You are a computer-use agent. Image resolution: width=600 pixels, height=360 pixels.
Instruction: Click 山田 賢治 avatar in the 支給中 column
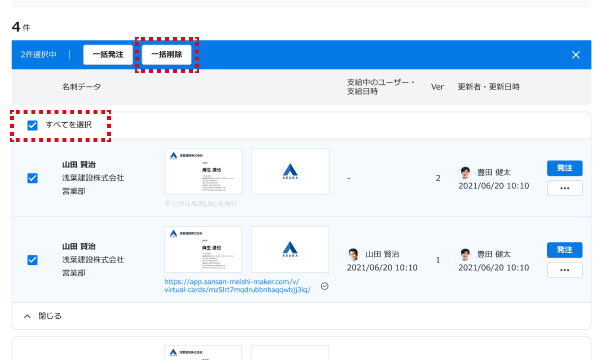coord(353,254)
